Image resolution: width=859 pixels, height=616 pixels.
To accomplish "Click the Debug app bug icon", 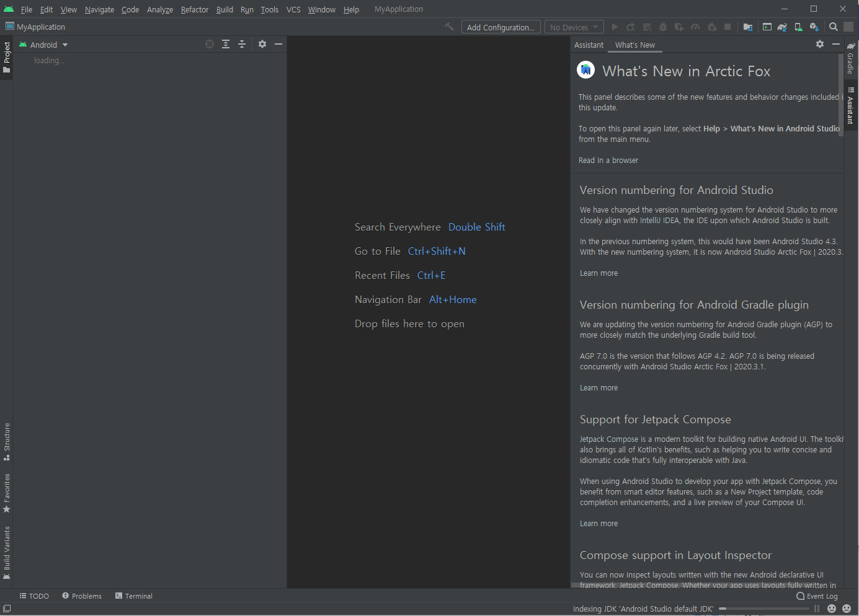I will [663, 27].
